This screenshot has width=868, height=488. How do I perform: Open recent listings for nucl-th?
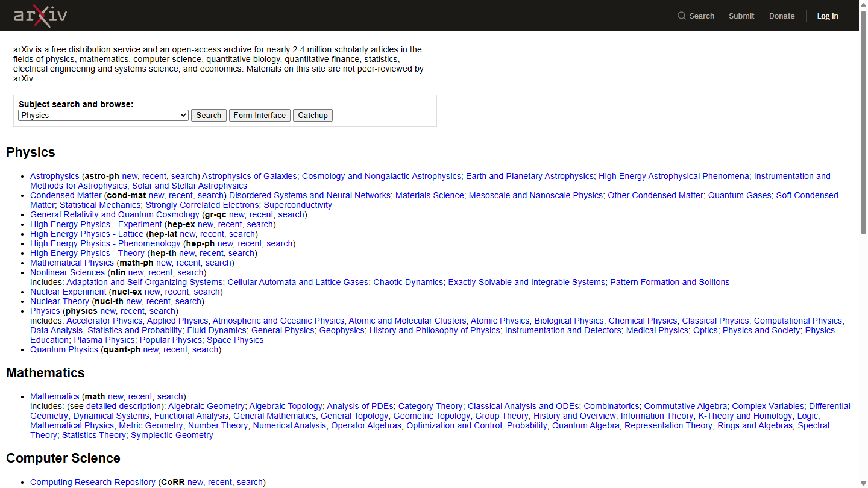pos(159,301)
